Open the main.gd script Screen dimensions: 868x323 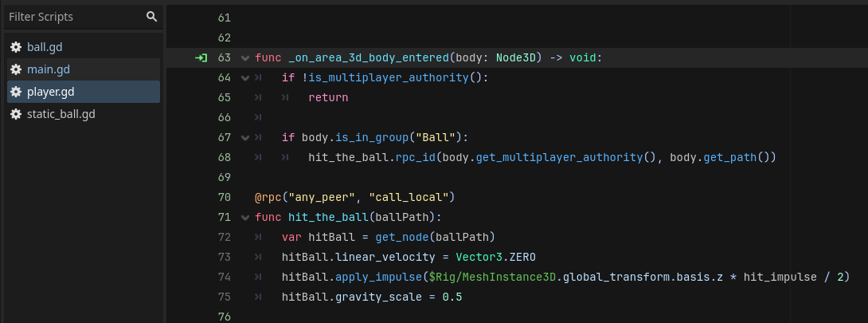pyautogui.click(x=49, y=69)
